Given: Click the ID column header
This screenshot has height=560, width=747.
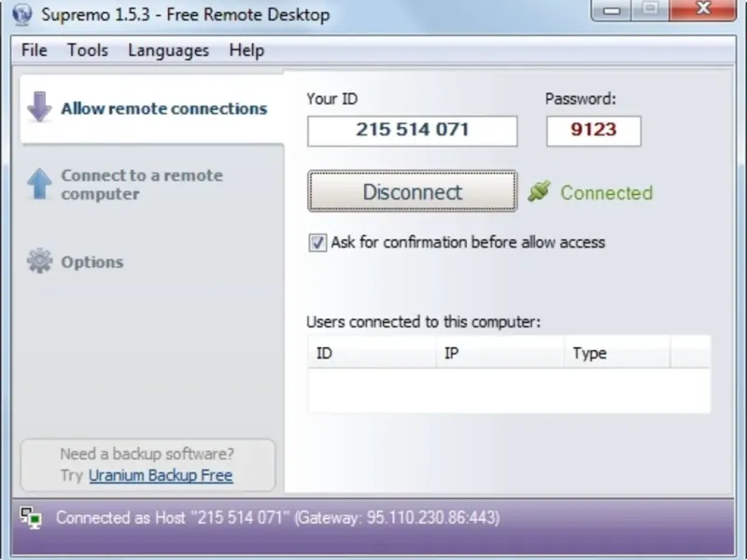Looking at the screenshot, I should 372,353.
